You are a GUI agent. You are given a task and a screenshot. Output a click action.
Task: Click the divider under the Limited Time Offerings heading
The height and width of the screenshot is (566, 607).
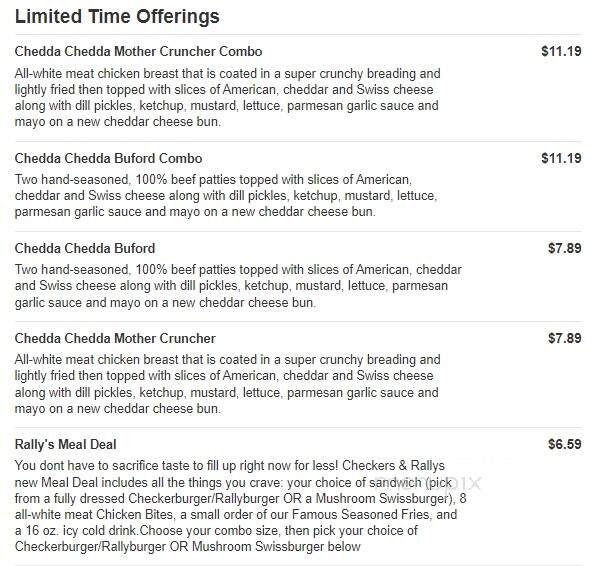[298, 34]
